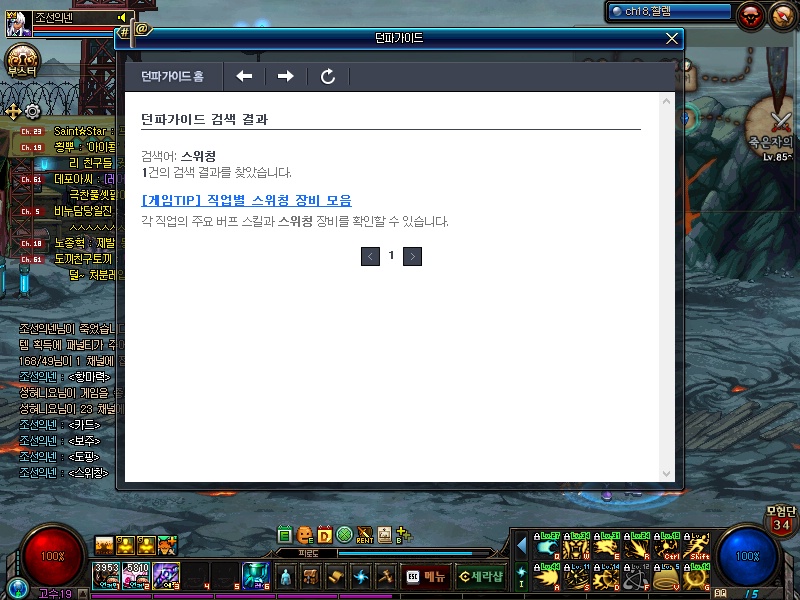The image size is (800, 600).
Task: Reload the guide page with refresh icon
Action: coord(328,77)
